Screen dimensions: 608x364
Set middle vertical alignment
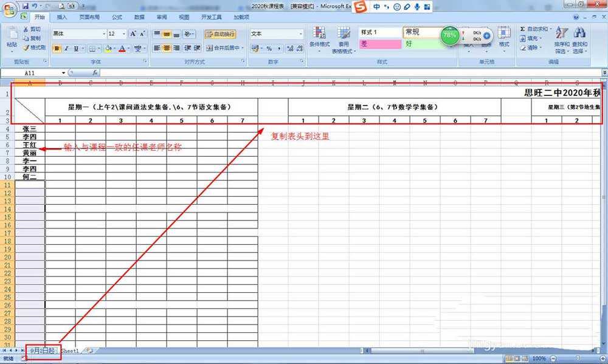[167, 34]
